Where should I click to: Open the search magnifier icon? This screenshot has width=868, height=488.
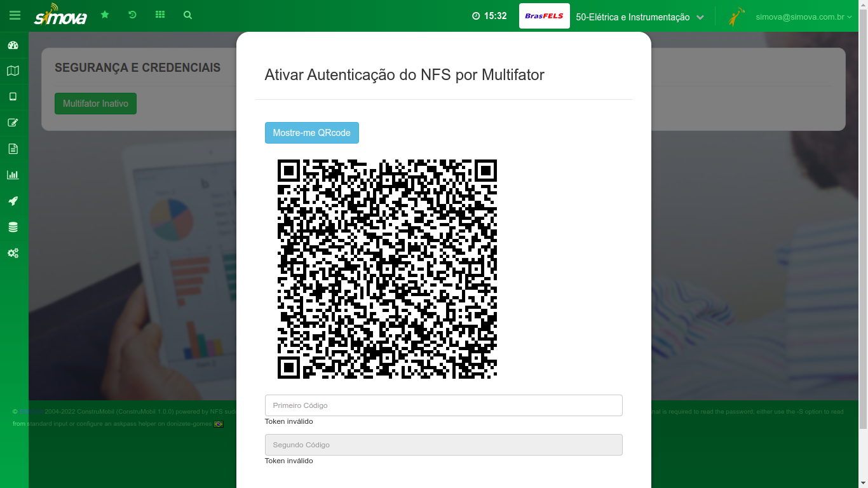[187, 14]
